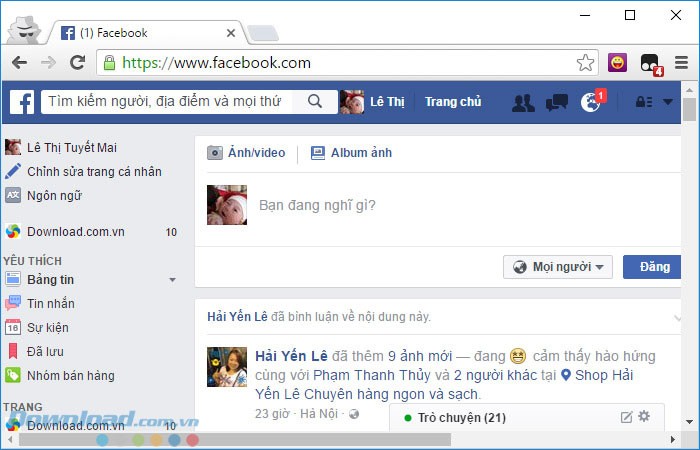
Task: Open Phạm Thanh Thủy profile link
Action: coord(372,375)
